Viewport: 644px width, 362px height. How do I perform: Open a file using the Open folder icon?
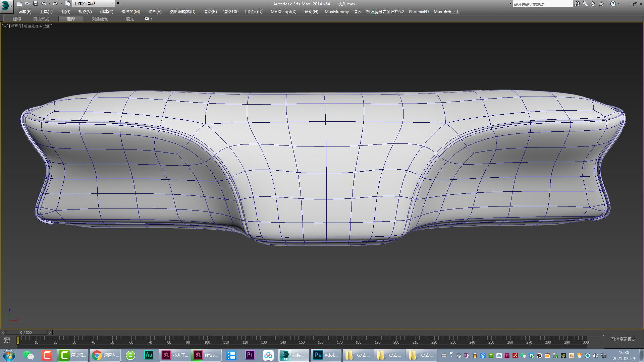pyautogui.click(x=28, y=4)
